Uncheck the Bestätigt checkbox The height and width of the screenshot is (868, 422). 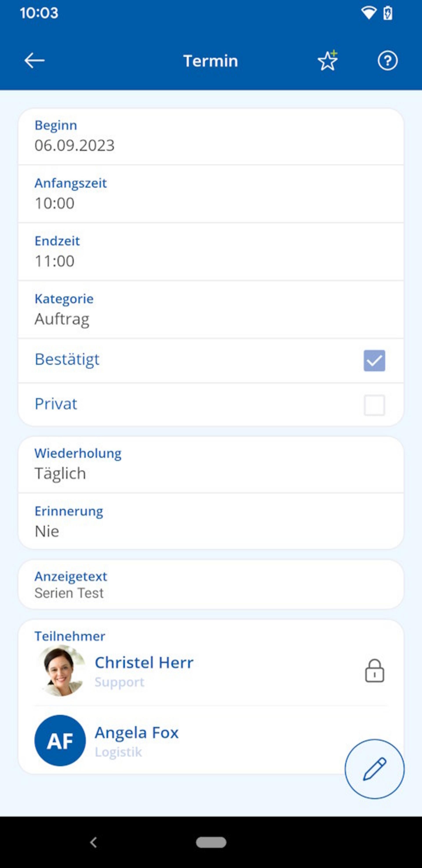pyautogui.click(x=374, y=360)
